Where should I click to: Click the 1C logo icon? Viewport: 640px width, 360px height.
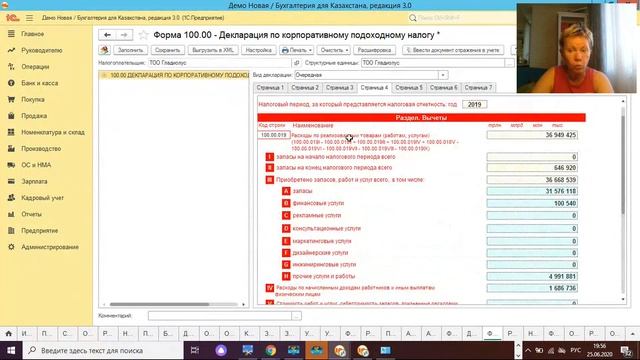12,18
